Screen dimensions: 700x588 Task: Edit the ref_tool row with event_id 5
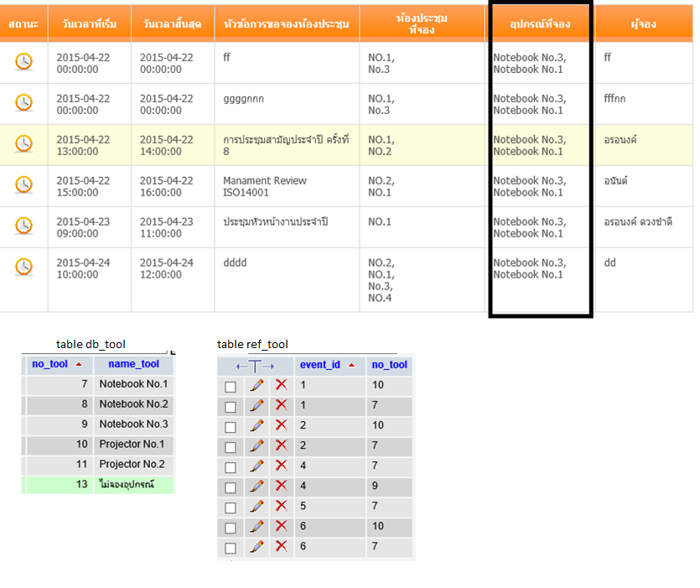pos(257,506)
